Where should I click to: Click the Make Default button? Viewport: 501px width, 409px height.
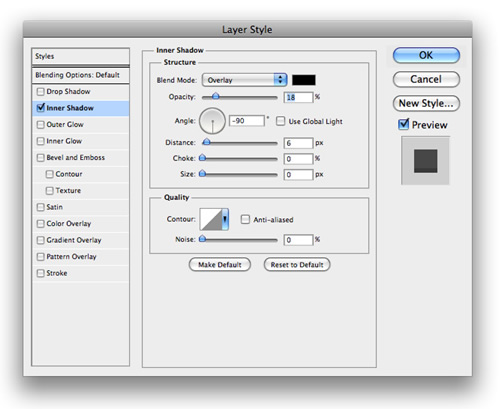click(x=220, y=265)
